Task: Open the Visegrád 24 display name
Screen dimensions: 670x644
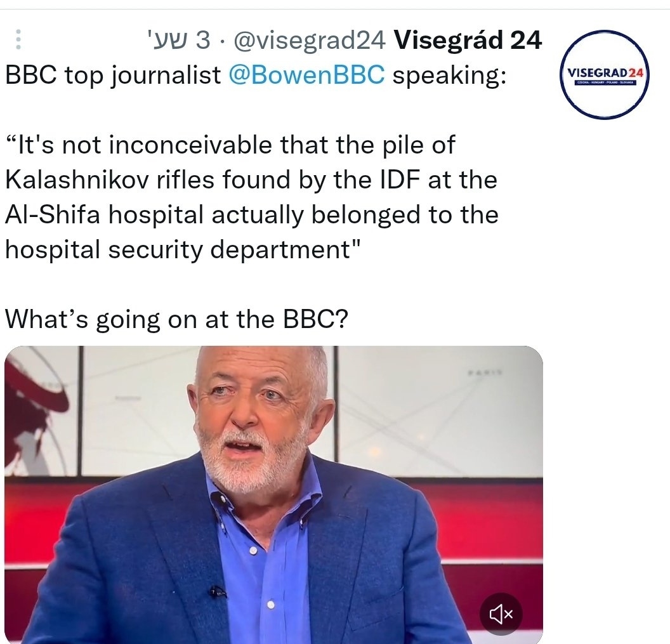Action: [468, 41]
